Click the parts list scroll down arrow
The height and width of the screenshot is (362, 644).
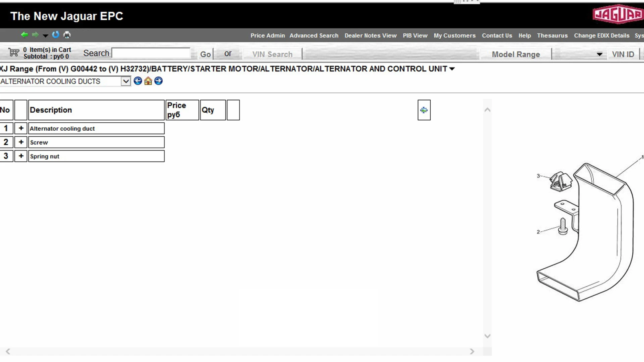[x=487, y=336]
